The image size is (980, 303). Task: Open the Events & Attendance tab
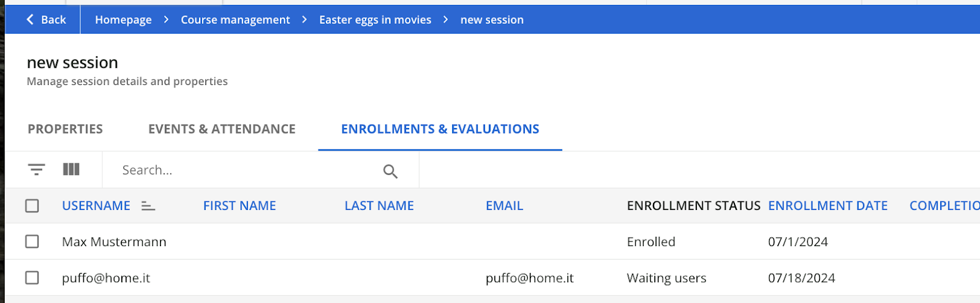[x=222, y=129]
